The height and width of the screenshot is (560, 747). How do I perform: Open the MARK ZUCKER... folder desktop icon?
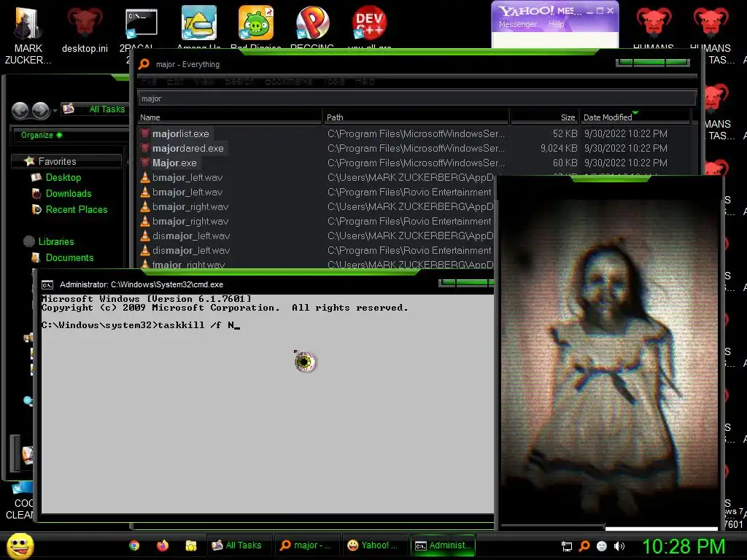(x=28, y=36)
